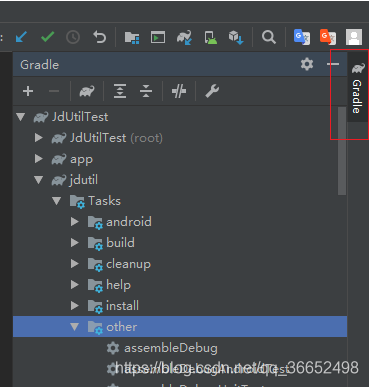The height and width of the screenshot is (387, 369).
Task: Select the android folder row
Action: coord(180,222)
